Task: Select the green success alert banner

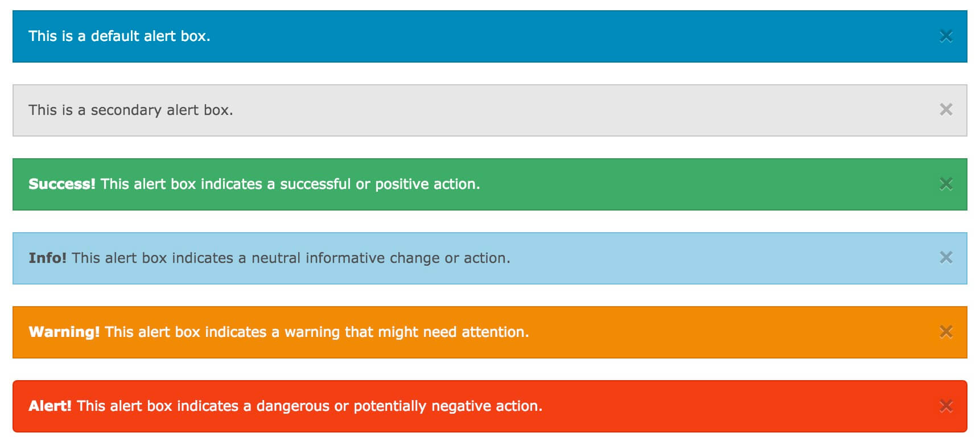Action: pyautogui.click(x=683, y=184)
